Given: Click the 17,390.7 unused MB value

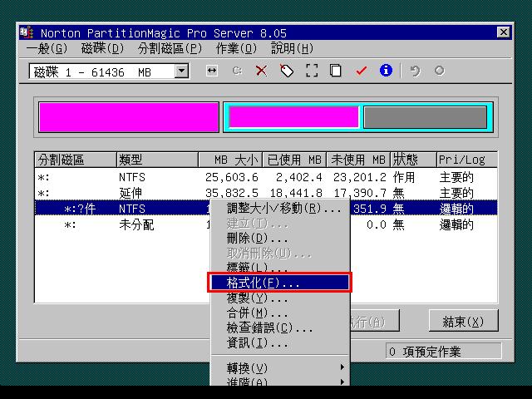Looking at the screenshot, I should 360,193.
